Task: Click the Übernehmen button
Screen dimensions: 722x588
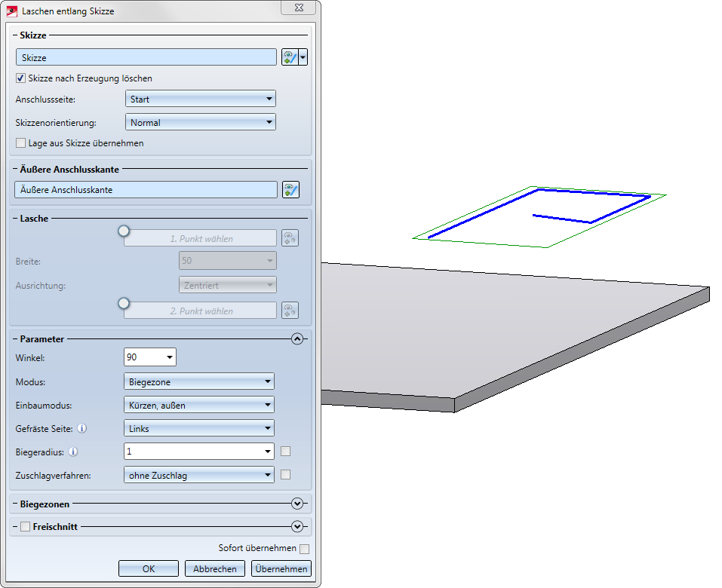Action: [x=281, y=568]
